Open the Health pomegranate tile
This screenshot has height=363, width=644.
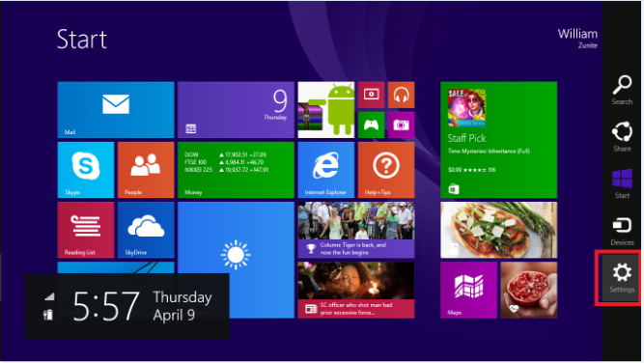click(x=528, y=290)
